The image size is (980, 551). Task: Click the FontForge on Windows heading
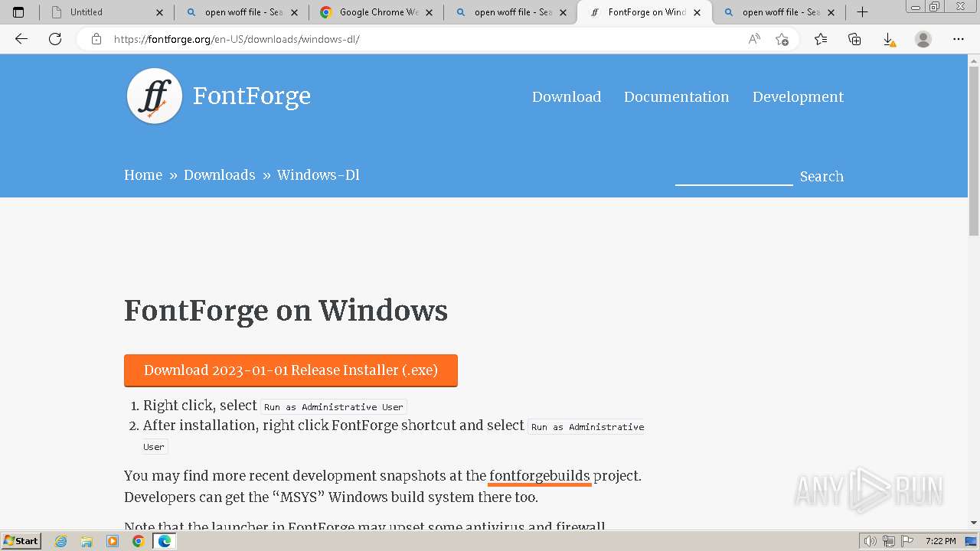286,311
